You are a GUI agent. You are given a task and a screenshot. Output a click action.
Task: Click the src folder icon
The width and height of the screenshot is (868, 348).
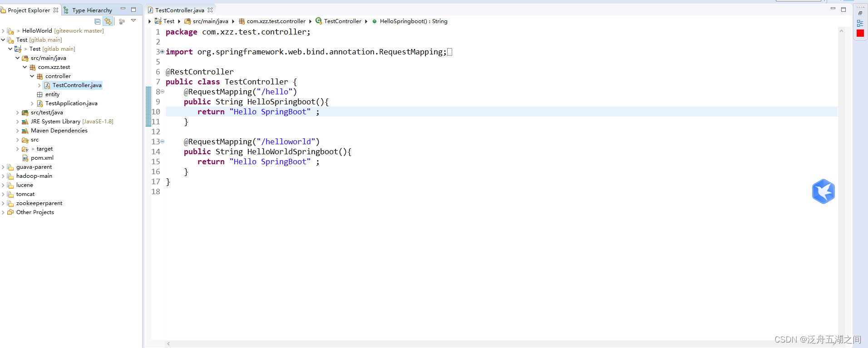(25, 140)
